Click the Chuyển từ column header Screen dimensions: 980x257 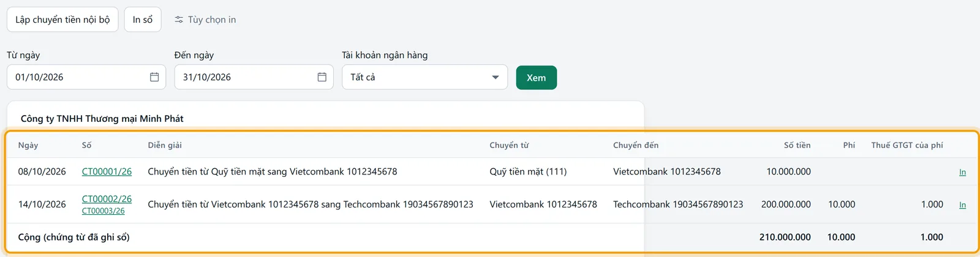coord(509,145)
